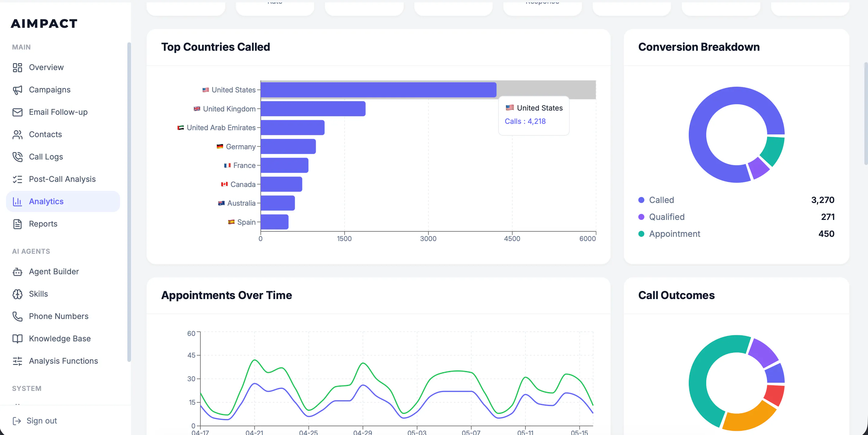Click the Spain flag icon
Screen dimensions: 868x435
231,222
